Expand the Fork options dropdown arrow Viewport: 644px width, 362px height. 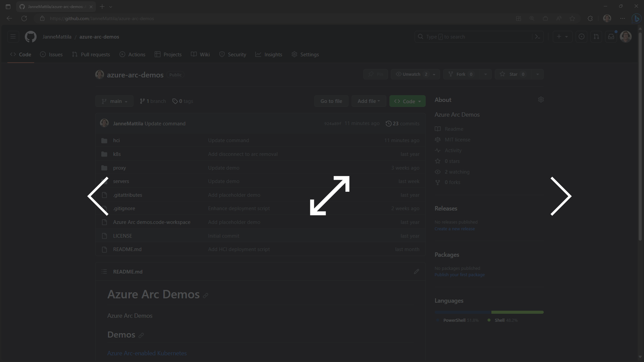pyautogui.click(x=485, y=74)
